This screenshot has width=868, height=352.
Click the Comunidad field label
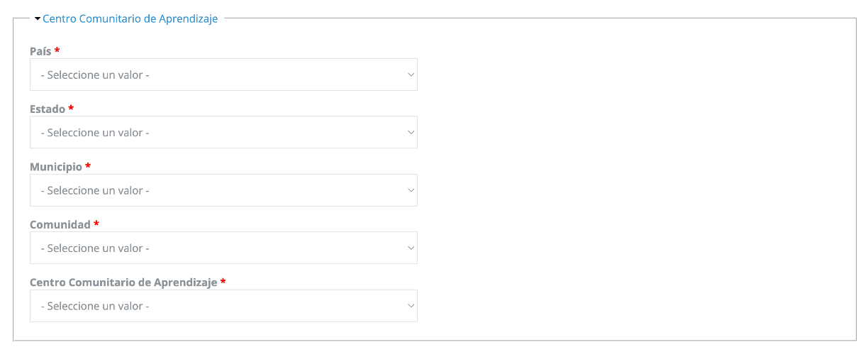[60, 224]
